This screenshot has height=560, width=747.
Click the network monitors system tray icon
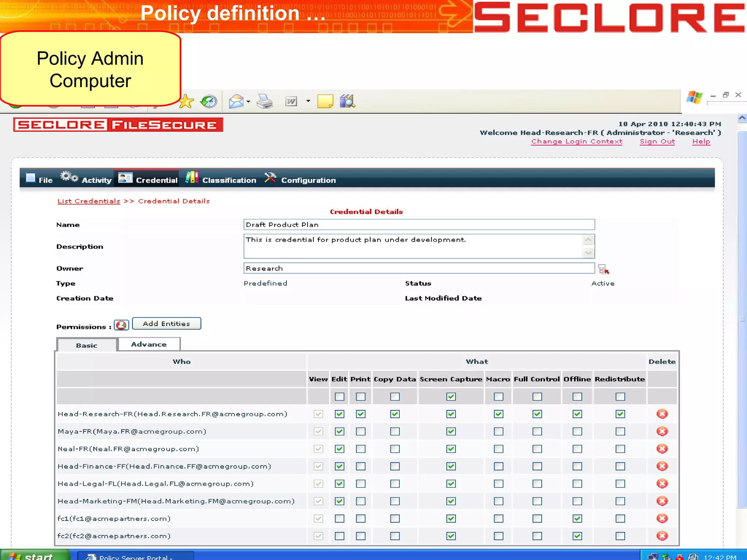[653, 557]
